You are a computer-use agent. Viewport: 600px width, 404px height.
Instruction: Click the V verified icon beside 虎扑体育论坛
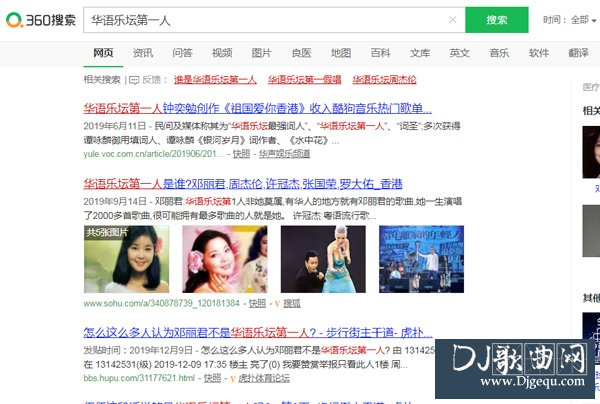point(233,378)
